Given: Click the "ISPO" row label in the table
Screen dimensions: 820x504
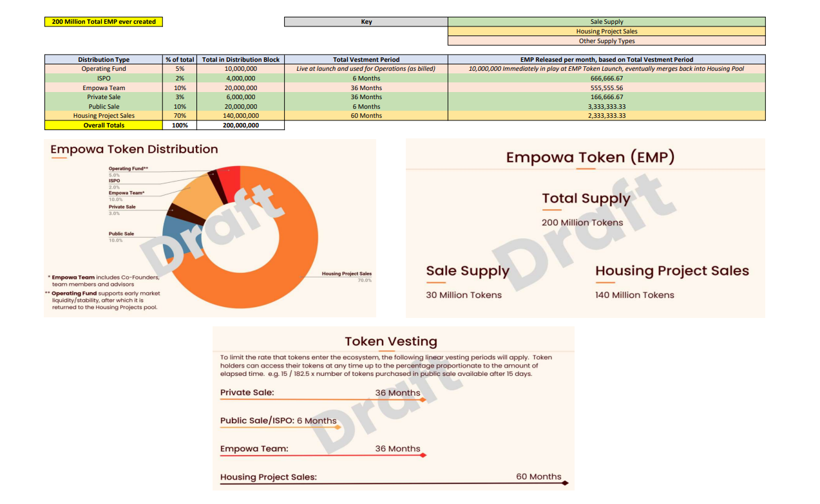Looking at the screenshot, I should (x=104, y=79).
